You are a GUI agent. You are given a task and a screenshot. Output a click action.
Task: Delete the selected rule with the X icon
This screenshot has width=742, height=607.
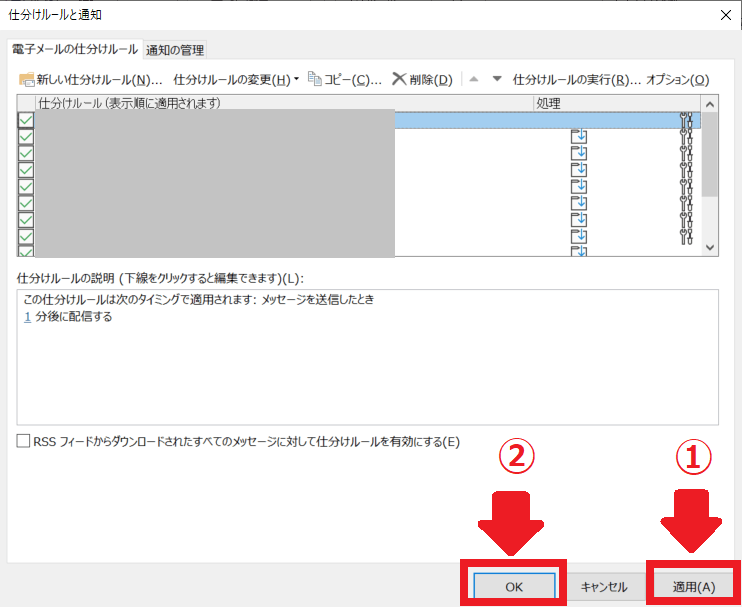tap(399, 79)
